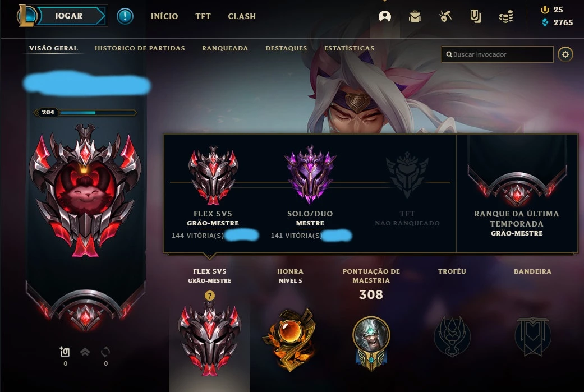584x392 pixels.
Task: Open Clash in top navigation
Action: coord(242,16)
